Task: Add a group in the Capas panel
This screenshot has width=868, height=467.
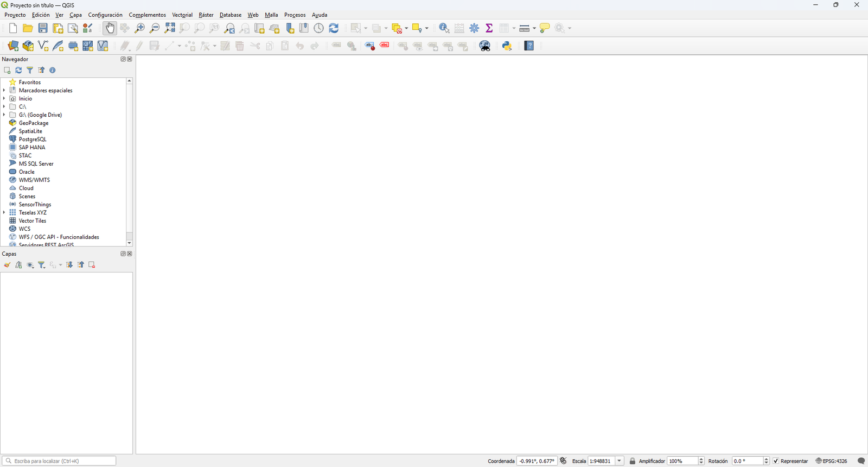Action: click(19, 265)
